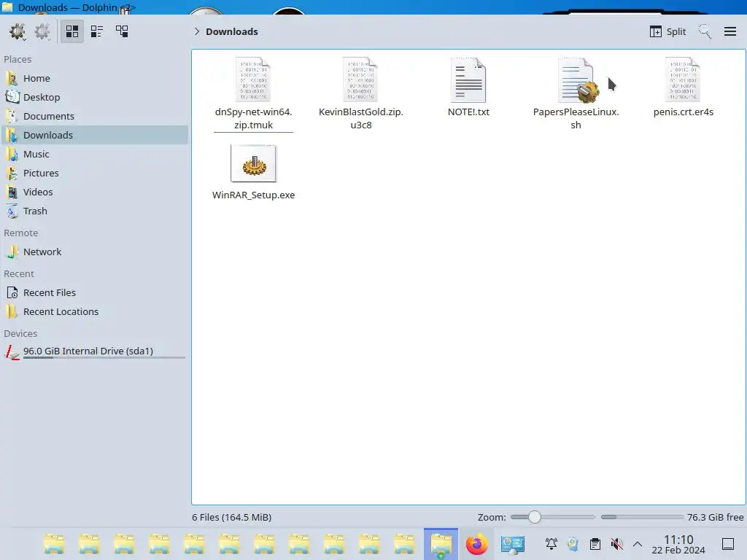The image size is (747, 560).
Task: Select the PapersPleaseLinux.sh script icon
Action: point(577,80)
